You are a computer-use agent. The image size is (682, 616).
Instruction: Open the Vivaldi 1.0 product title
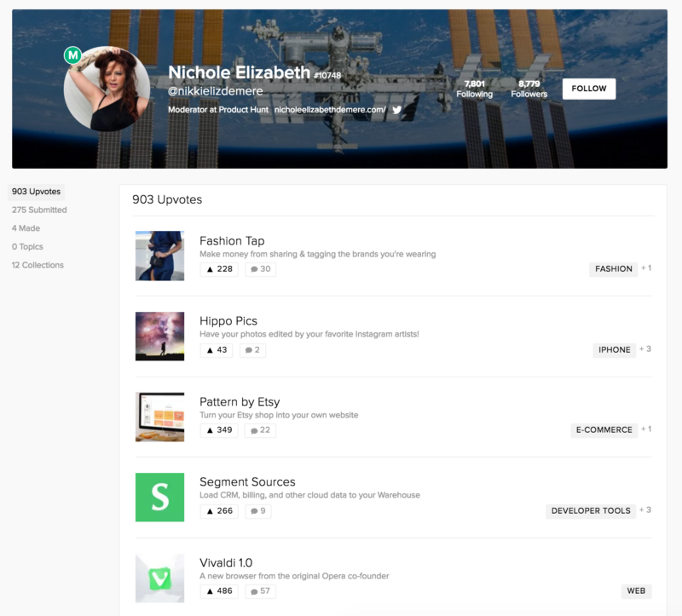tap(226, 562)
